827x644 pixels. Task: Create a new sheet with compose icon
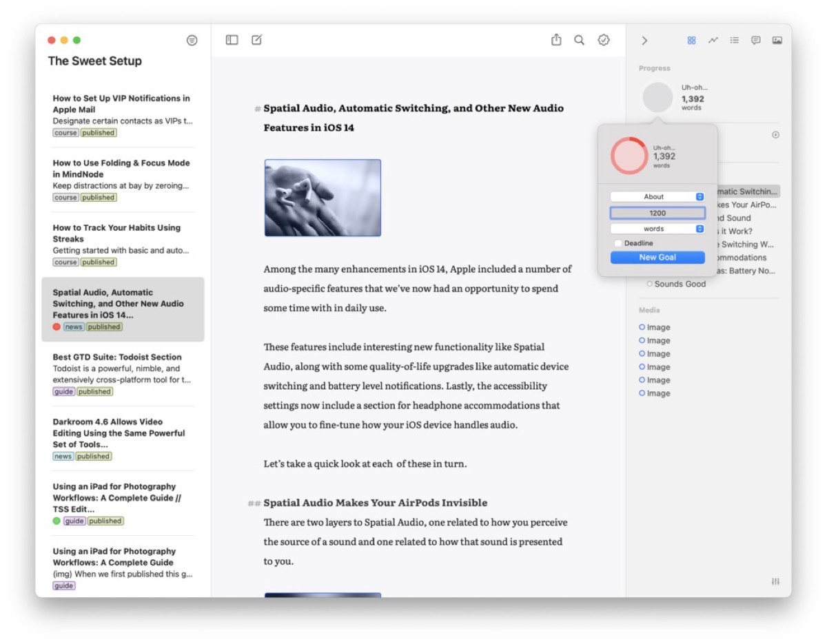[x=257, y=41]
